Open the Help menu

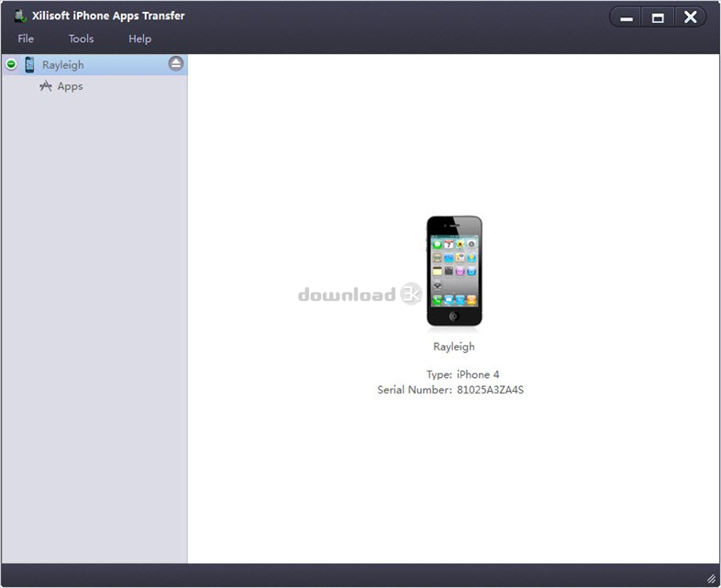[x=139, y=39]
